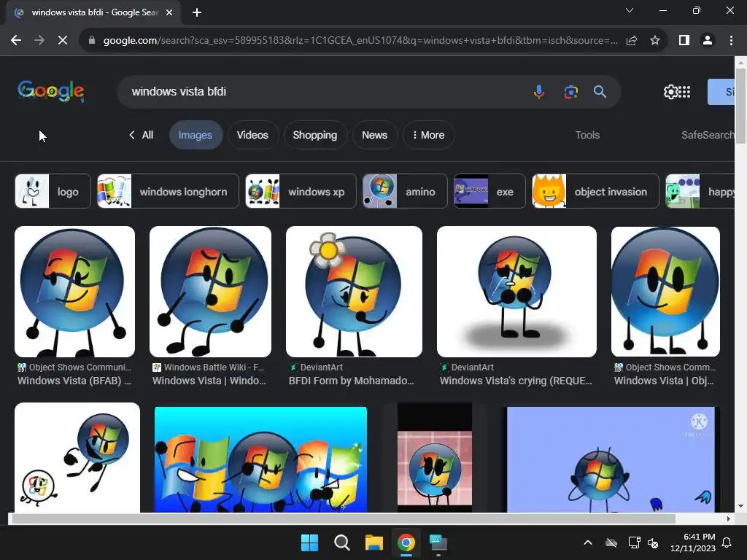This screenshot has height=560, width=747.
Task: Open the crying Windows Vista image
Action: (x=516, y=292)
